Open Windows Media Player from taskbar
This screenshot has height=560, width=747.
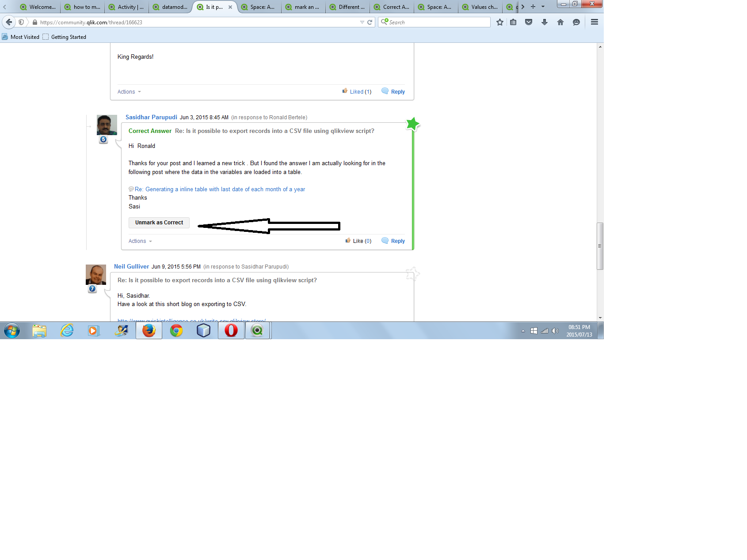[94, 330]
